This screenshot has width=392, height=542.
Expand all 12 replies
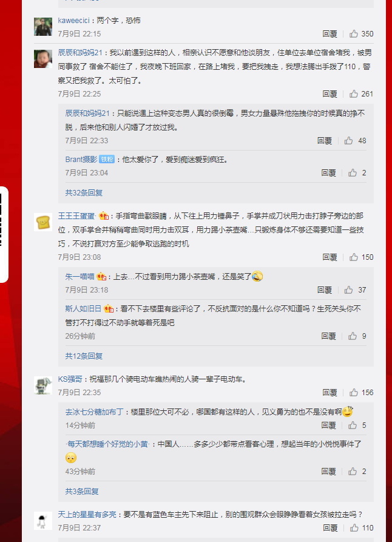coord(84,356)
